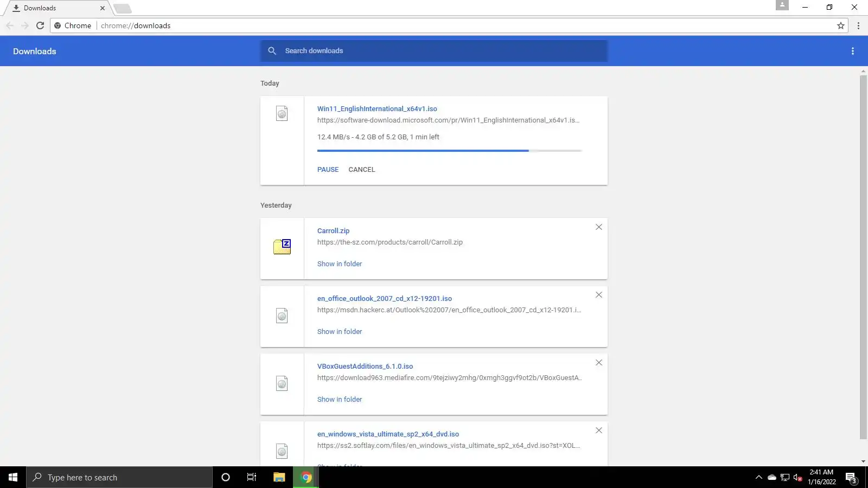The height and width of the screenshot is (488, 868).
Task: Show Carroll.zip in folder
Action: coord(340,264)
